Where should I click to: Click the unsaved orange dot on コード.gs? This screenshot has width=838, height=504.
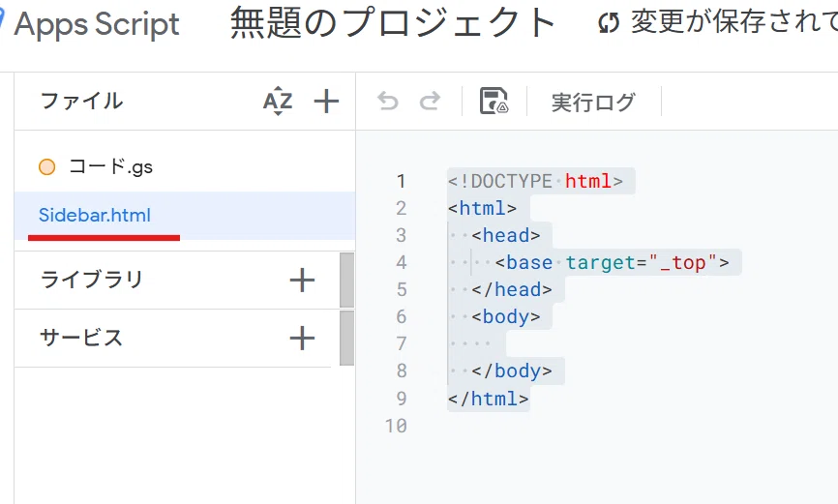point(47,167)
